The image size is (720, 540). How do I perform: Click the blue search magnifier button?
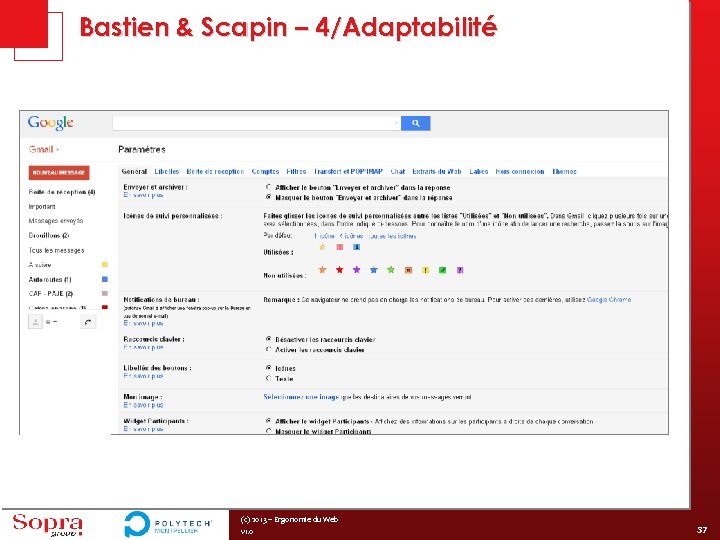pos(416,123)
